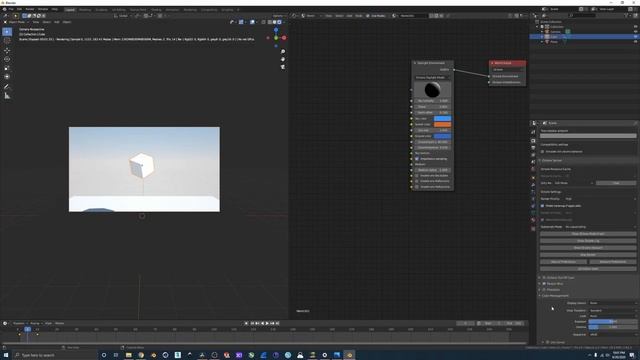Open daylight model dropdown in Sunlight node
Image resolution: width=640 pixels, height=360 pixels.
[x=432, y=78]
